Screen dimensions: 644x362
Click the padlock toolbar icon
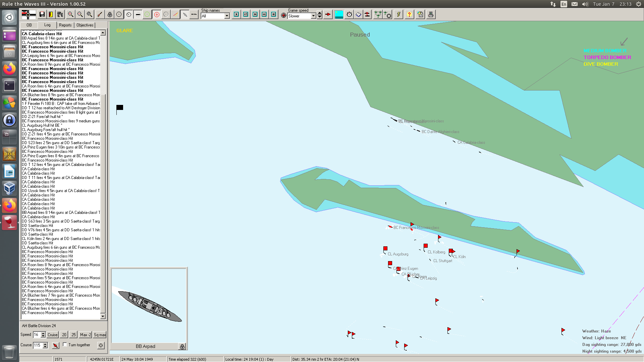(x=110, y=14)
